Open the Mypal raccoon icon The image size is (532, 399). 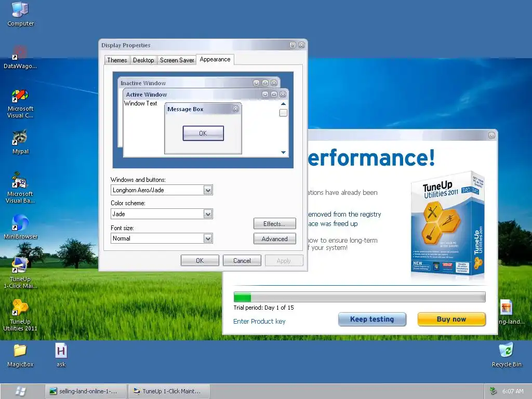point(20,142)
